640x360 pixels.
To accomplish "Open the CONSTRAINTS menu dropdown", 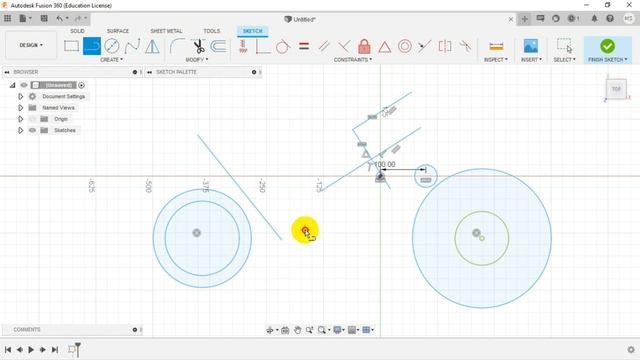I will (x=353, y=60).
